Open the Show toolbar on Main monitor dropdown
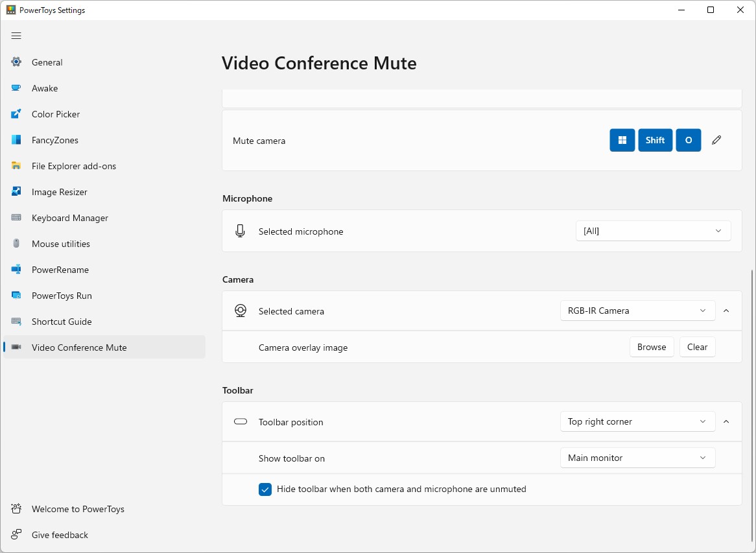The height and width of the screenshot is (553, 756). [637, 458]
